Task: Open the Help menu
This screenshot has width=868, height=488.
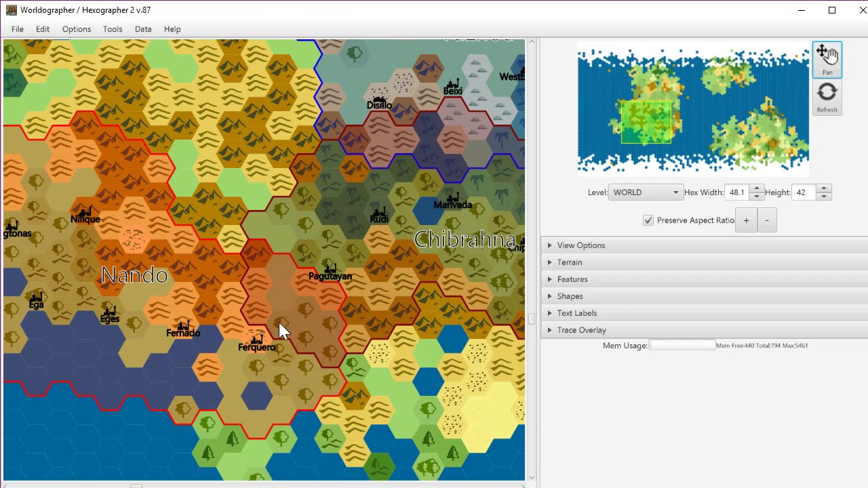Action: click(x=172, y=29)
